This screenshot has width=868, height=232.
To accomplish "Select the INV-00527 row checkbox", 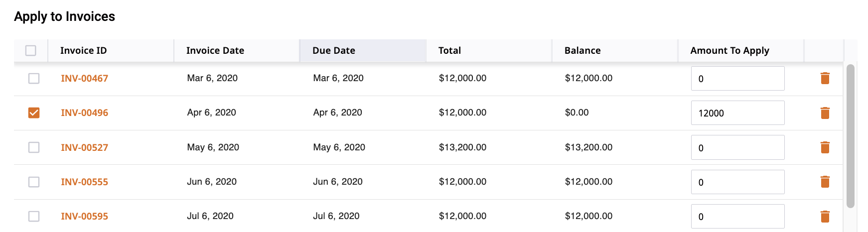I will point(34,147).
